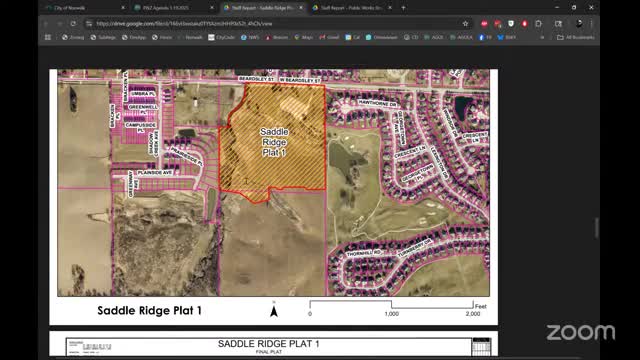Open the Norwalk bookmark
This screenshot has width=640, height=360.
click(x=191, y=37)
